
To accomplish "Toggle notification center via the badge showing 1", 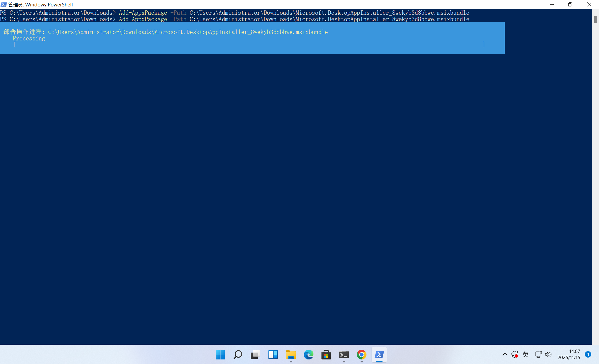I will (x=588, y=354).
